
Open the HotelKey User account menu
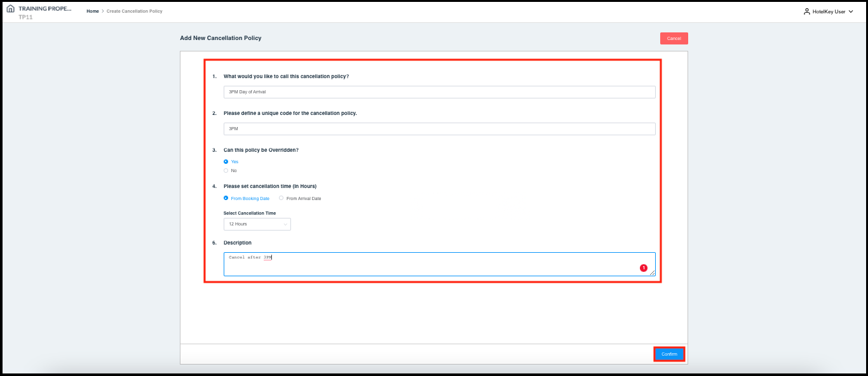829,11
